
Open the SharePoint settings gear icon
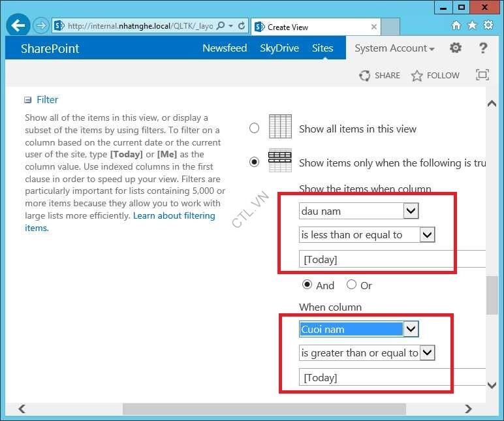point(456,48)
